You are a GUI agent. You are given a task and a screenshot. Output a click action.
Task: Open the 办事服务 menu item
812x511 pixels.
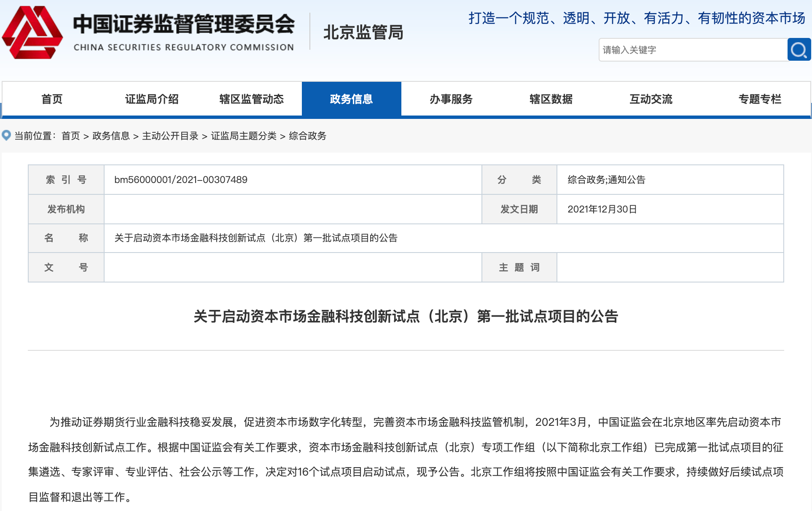click(x=451, y=99)
